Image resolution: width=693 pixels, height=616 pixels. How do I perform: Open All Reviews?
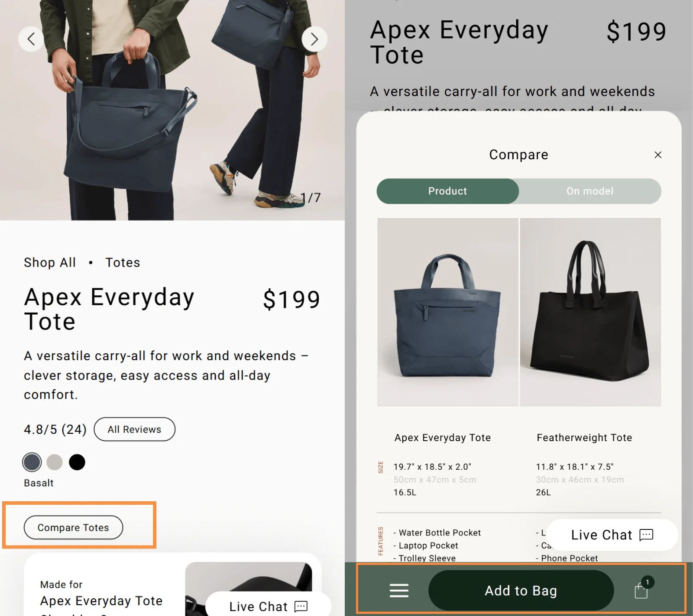[x=134, y=429]
